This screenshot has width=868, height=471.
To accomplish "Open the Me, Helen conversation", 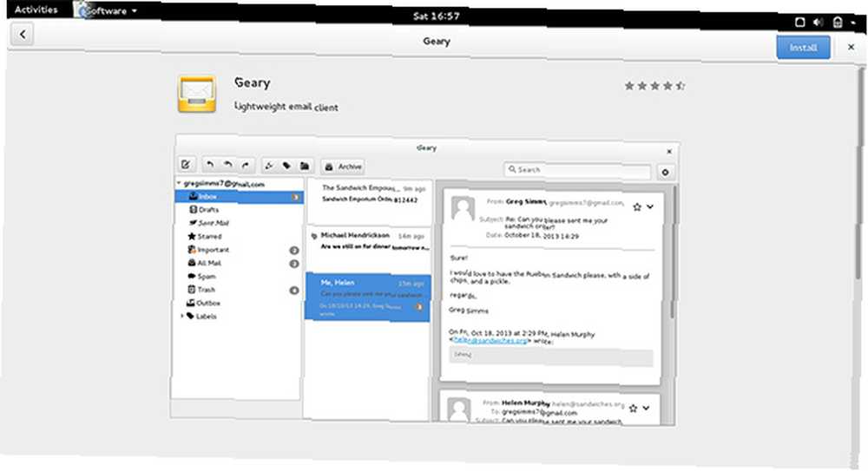I will click(x=368, y=297).
